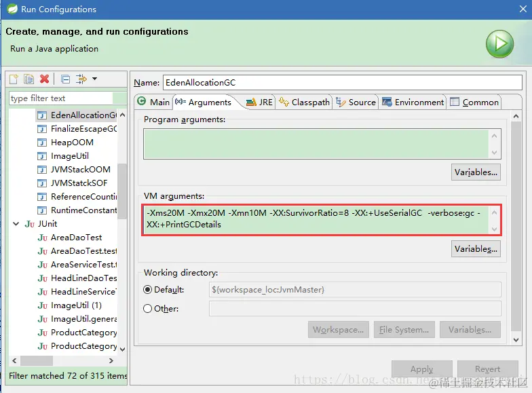
Task: Select the Other working directory radio button
Action: tap(147, 308)
